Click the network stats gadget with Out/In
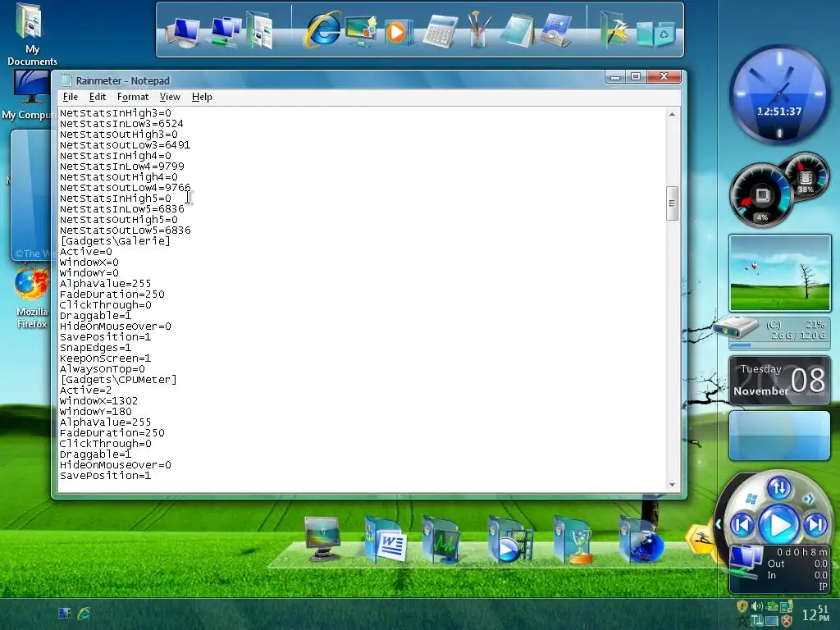 pyautogui.click(x=780, y=569)
